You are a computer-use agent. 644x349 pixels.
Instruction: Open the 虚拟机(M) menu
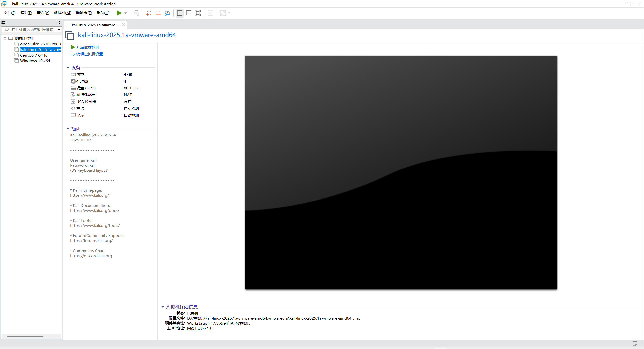pyautogui.click(x=62, y=13)
